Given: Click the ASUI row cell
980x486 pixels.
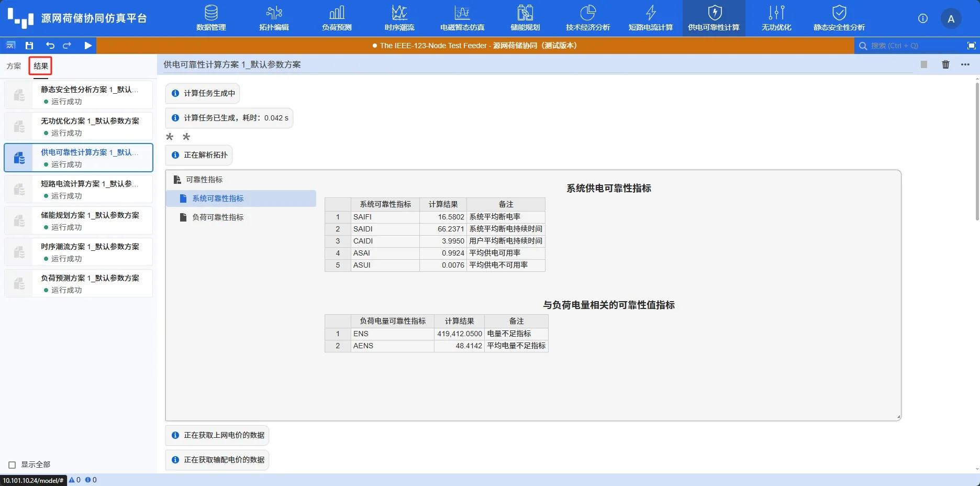Looking at the screenshot, I should (x=385, y=265).
